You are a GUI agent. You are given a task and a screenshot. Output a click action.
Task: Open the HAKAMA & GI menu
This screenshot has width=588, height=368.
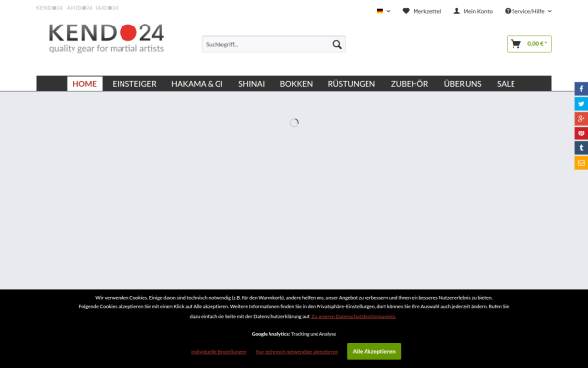tap(197, 84)
